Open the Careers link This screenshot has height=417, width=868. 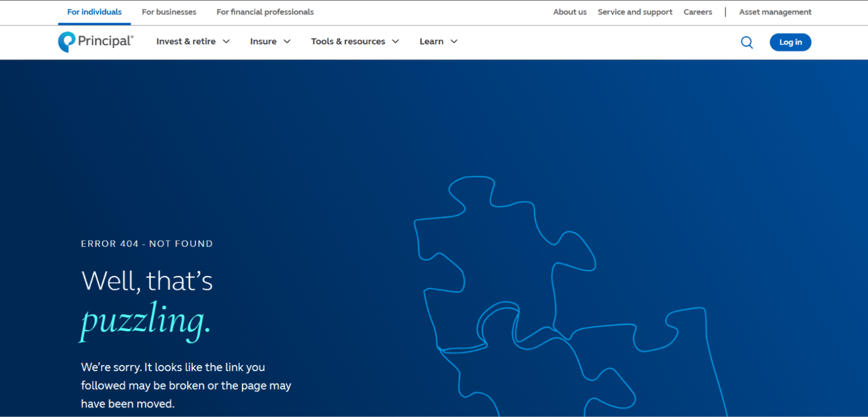click(698, 12)
